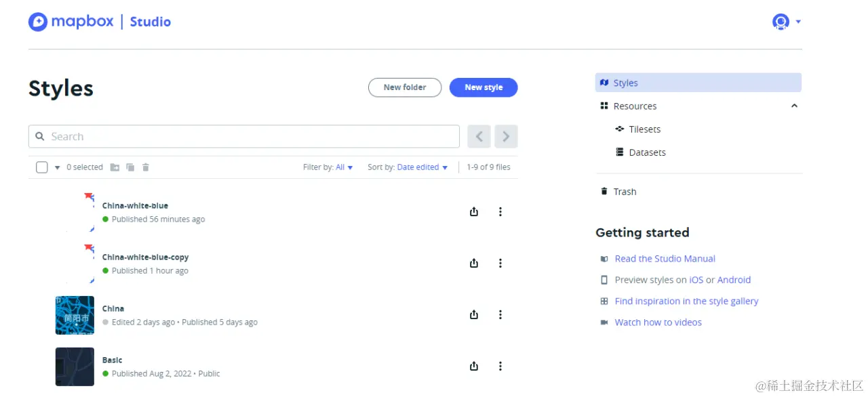Click Published Aug 2, 2022 Public status
The height and width of the screenshot is (397, 868).
[x=165, y=374]
